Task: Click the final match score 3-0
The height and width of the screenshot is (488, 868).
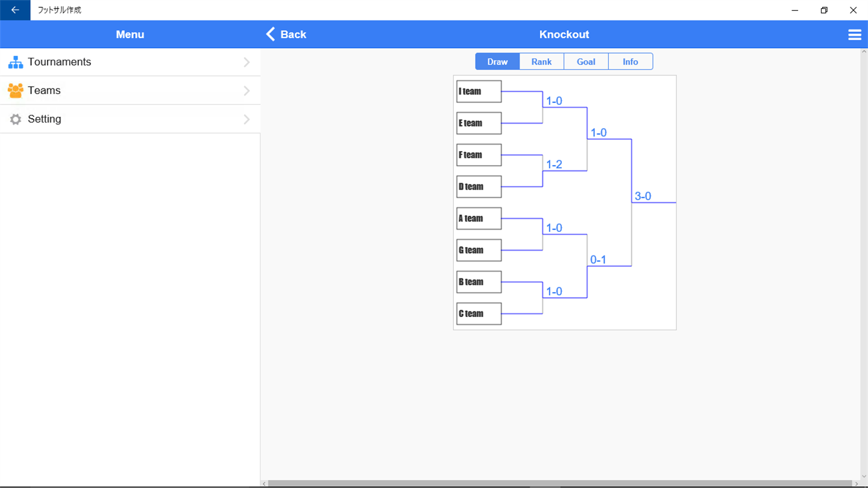Action: click(x=643, y=196)
